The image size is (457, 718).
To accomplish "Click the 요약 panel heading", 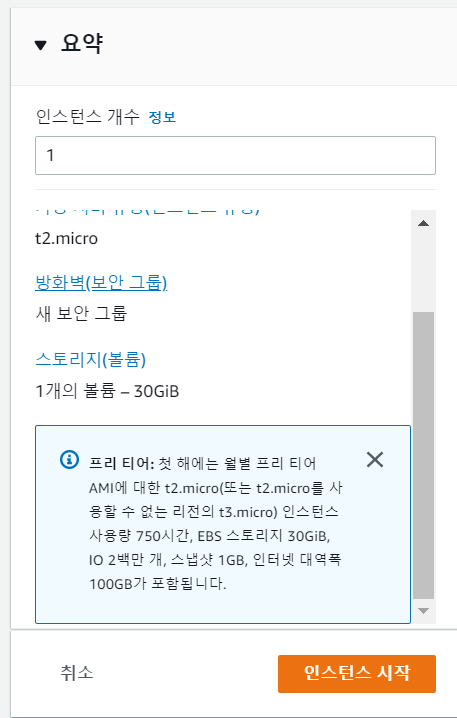I will pyautogui.click(x=82, y=44).
